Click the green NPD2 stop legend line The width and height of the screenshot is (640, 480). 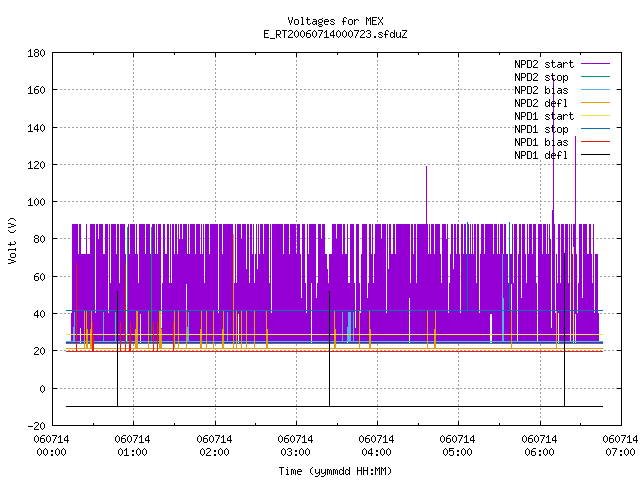(595, 77)
